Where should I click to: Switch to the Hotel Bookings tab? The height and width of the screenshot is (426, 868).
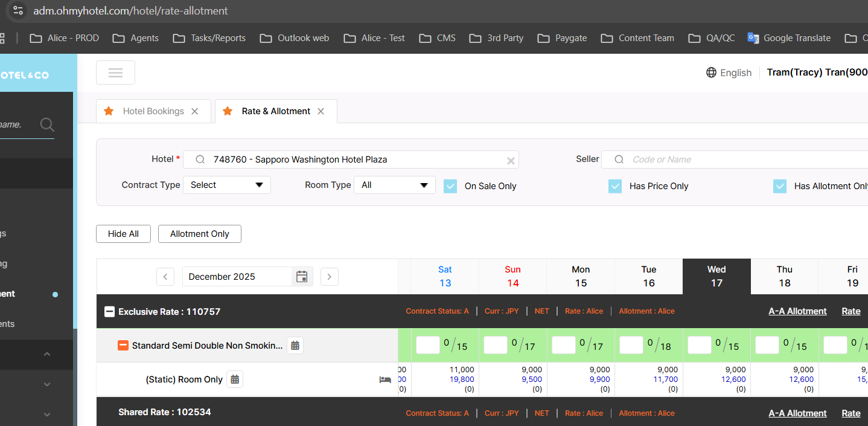coord(153,111)
